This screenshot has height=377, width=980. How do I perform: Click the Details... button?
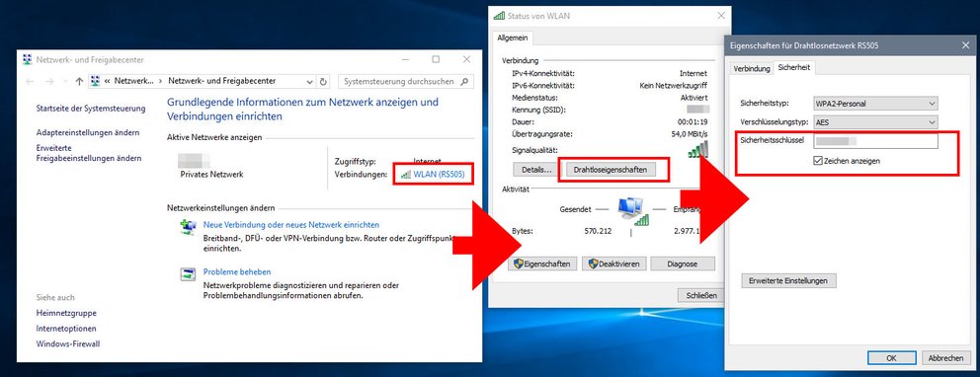[536, 169]
